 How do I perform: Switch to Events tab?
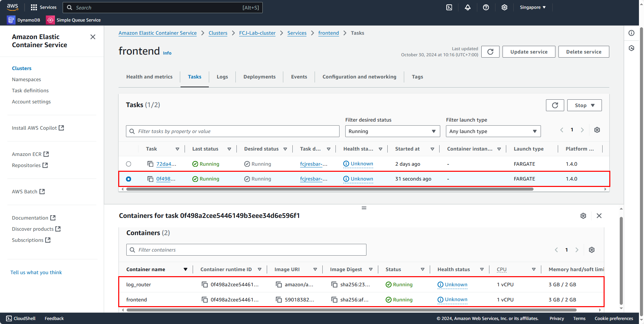[x=299, y=77]
